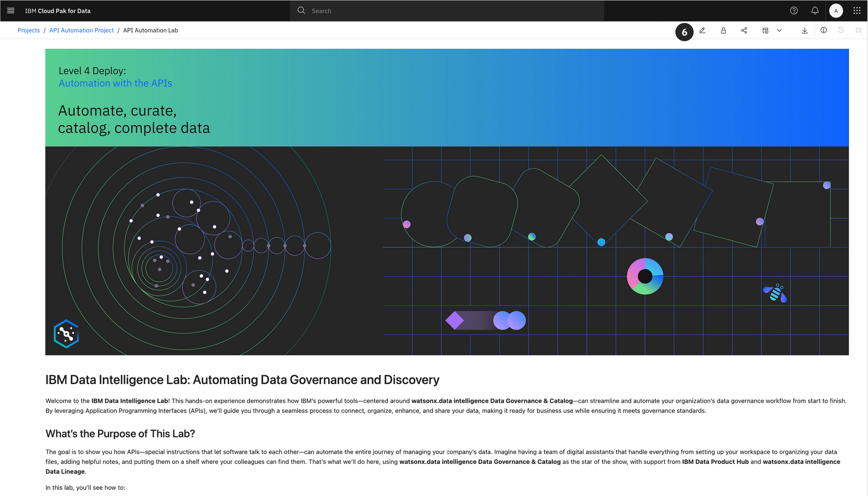Click the notebook banner image
Screen dimensions: 868x496
[x=447, y=202]
